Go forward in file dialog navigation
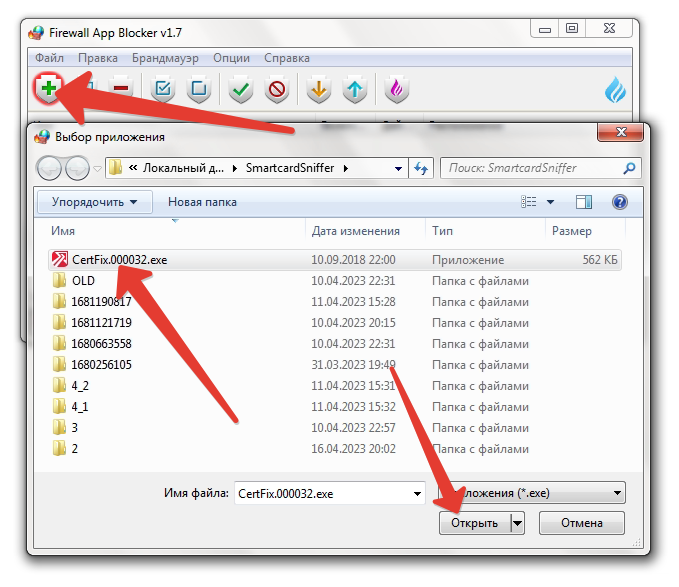 [77, 168]
